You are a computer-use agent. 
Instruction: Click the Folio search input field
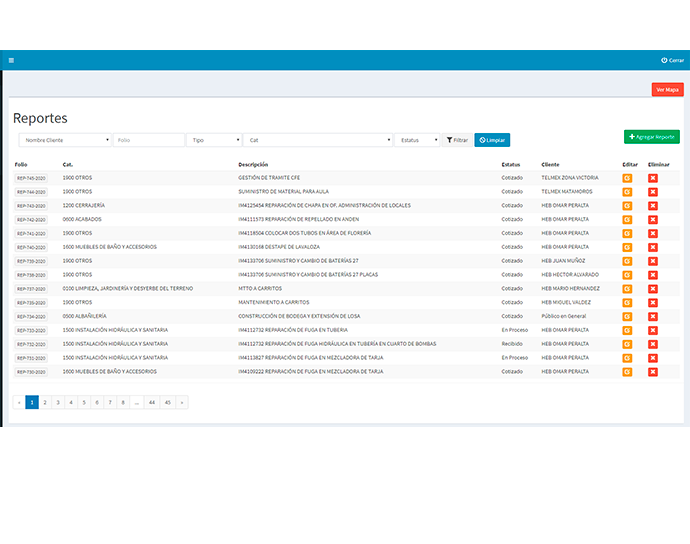click(x=149, y=140)
